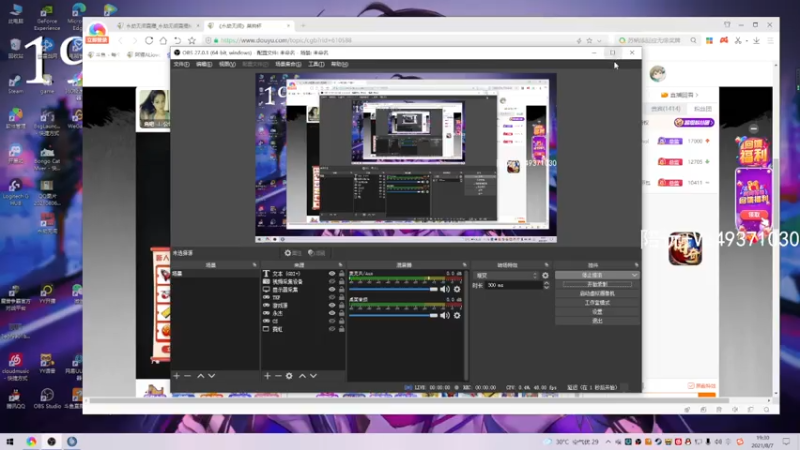Toggle visibility of 显示器采集 source
800x450 pixels.
tap(332, 289)
